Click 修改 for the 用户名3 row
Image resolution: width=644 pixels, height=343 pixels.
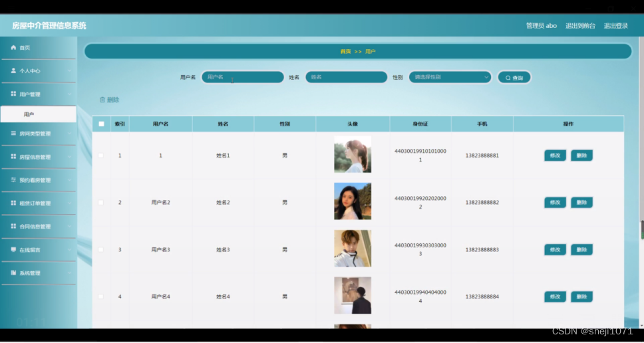[555, 249]
